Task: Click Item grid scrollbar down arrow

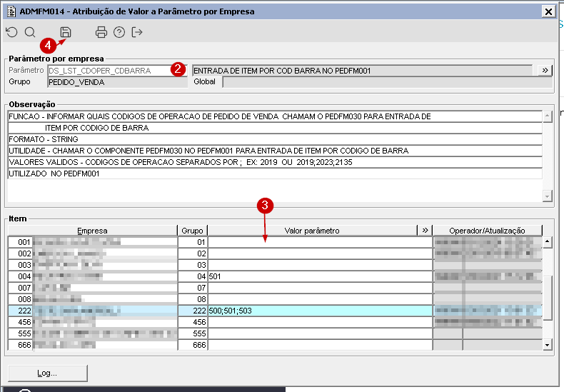Action: pos(547,345)
